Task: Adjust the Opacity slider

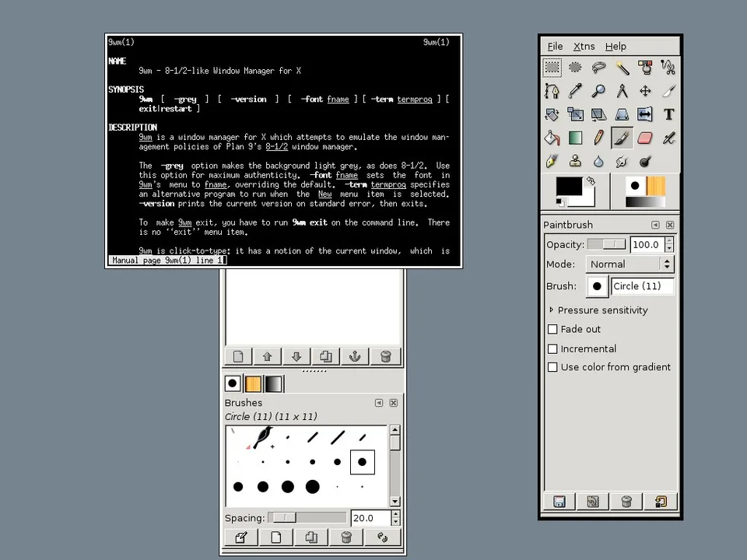Action: tap(606, 244)
